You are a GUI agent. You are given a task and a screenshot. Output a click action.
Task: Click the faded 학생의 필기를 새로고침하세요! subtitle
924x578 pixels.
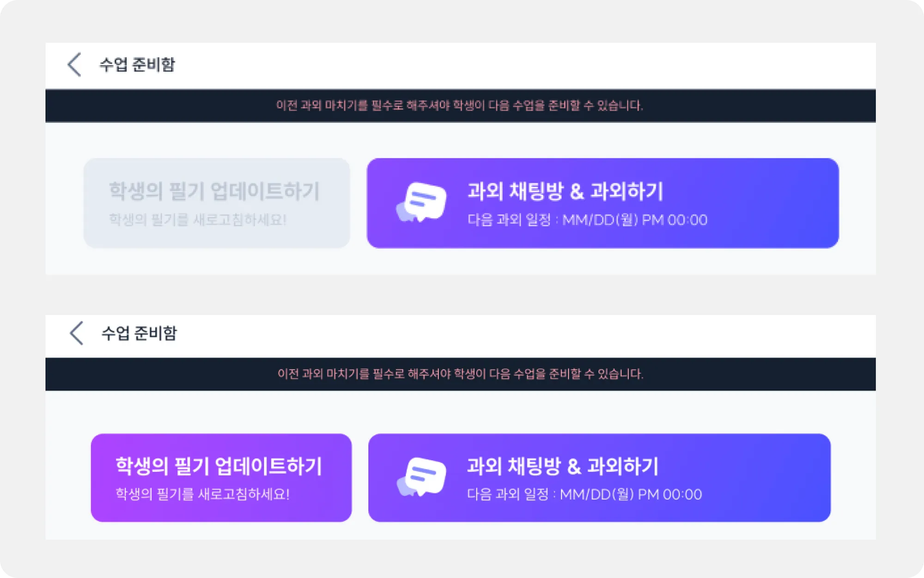pos(198,220)
